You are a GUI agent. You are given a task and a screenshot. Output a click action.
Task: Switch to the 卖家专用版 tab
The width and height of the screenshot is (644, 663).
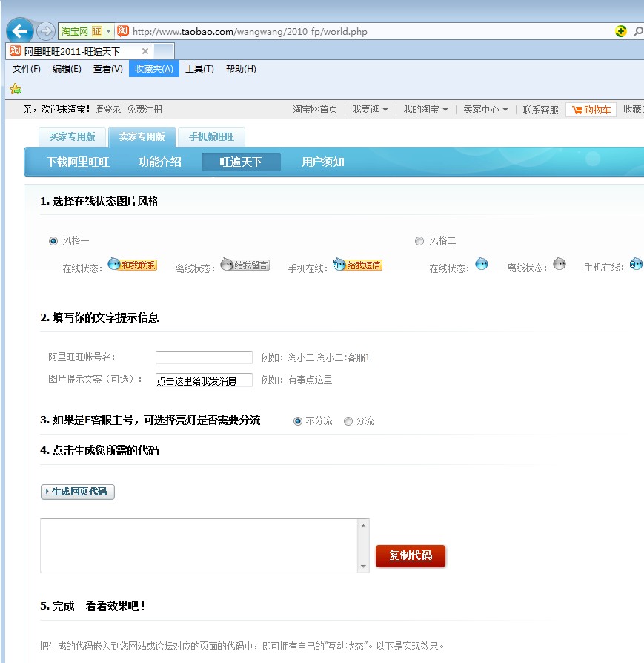point(142,136)
